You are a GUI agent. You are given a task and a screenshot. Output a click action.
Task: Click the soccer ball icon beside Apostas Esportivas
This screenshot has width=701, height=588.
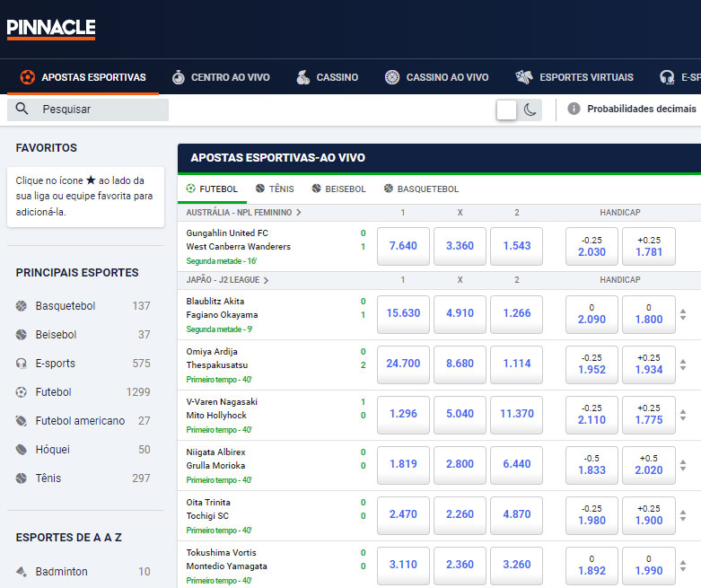[27, 77]
